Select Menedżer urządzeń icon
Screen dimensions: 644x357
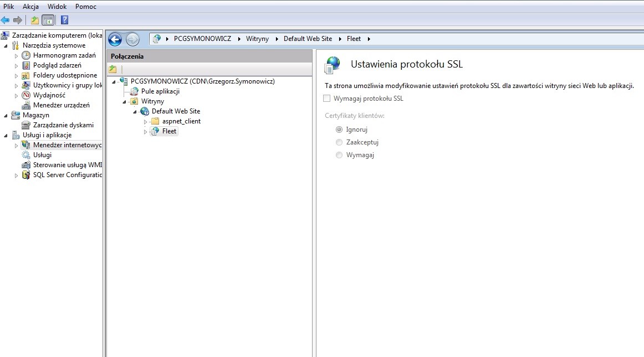pos(26,106)
